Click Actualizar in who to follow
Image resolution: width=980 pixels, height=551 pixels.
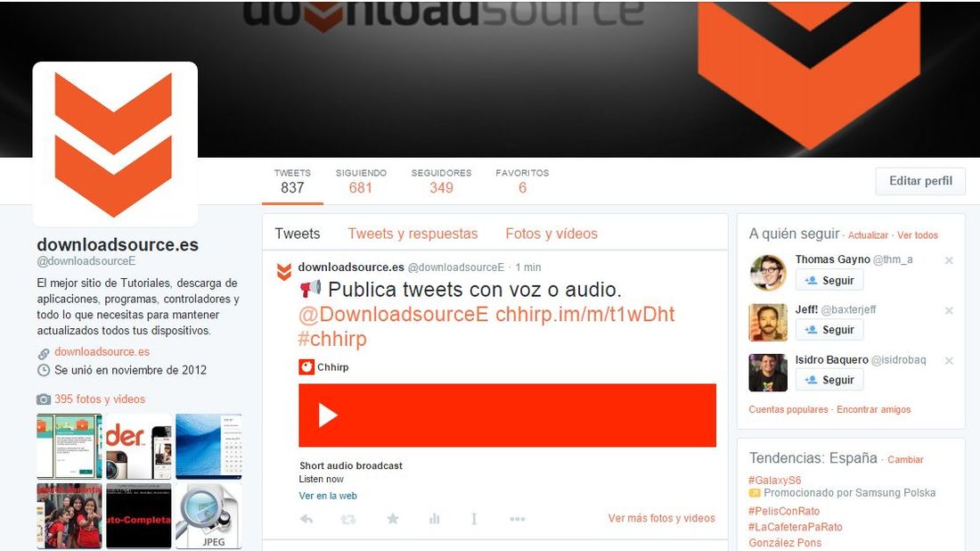pos(868,235)
